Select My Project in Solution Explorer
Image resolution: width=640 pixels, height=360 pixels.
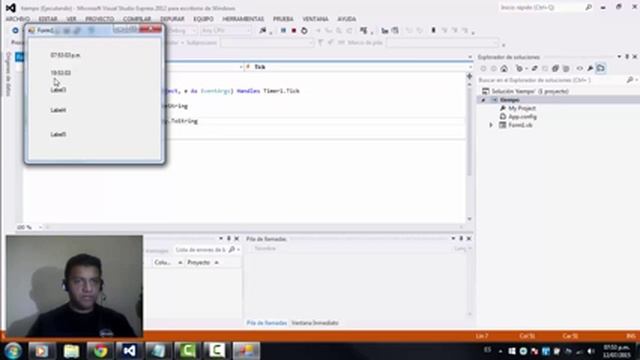[x=522, y=108]
